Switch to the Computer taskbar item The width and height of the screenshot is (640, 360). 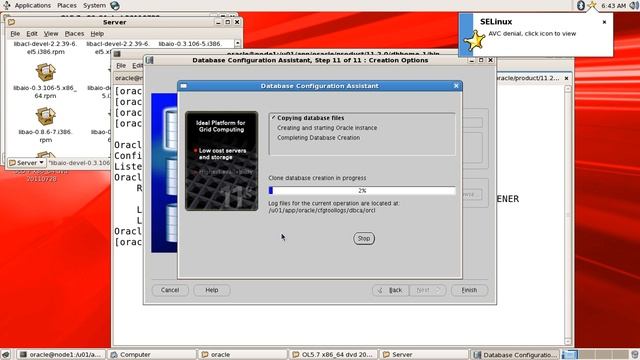point(152,355)
